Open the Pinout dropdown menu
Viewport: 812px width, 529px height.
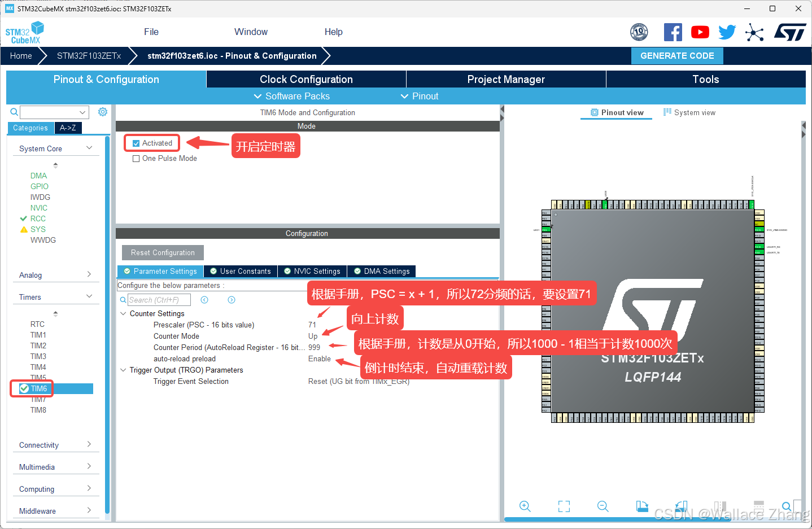420,96
